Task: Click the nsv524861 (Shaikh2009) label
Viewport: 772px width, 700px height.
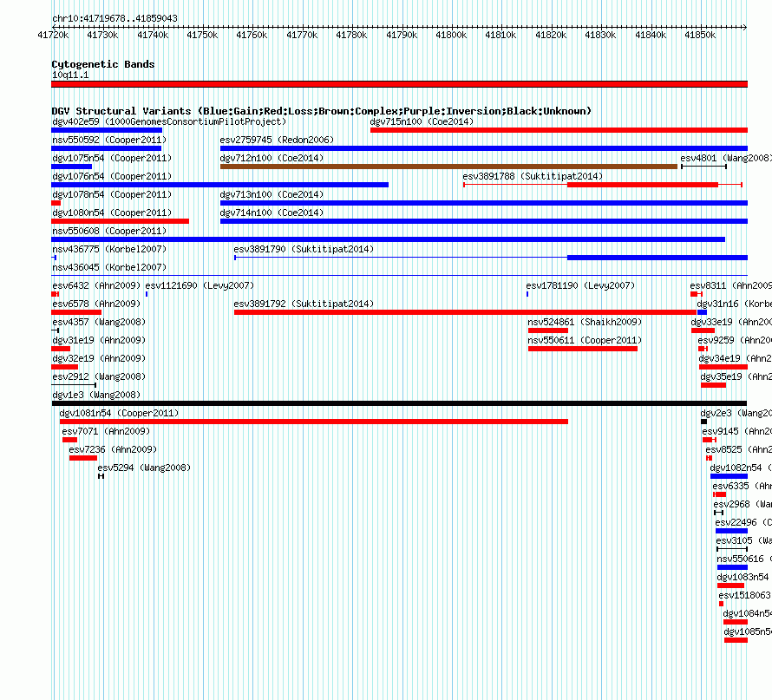Action: pyautogui.click(x=585, y=322)
